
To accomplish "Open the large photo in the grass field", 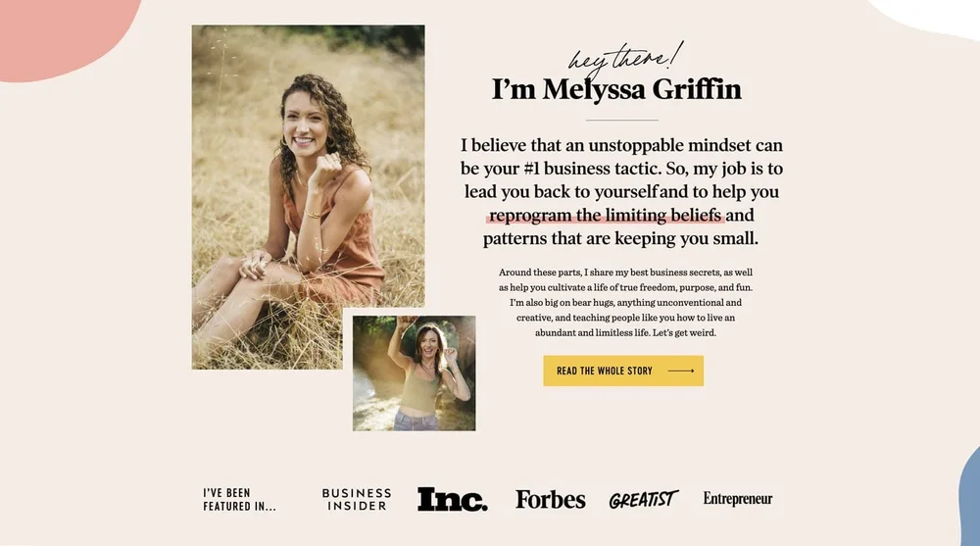I will click(x=308, y=197).
